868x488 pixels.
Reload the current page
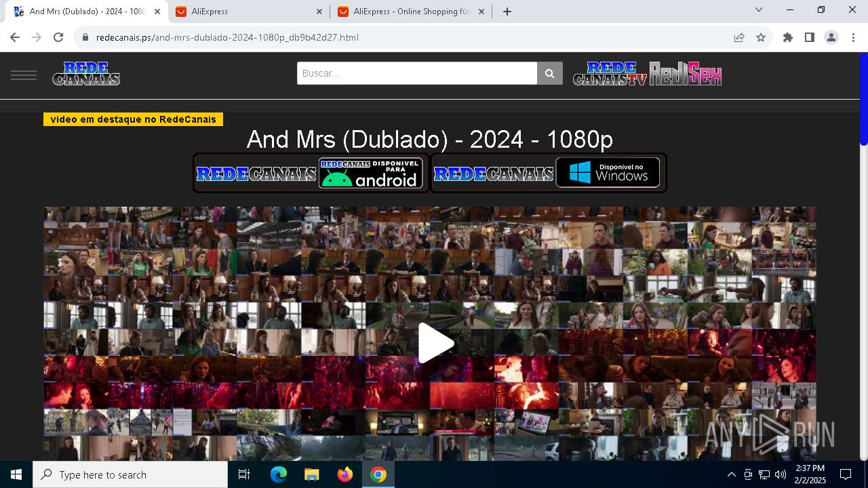(58, 37)
